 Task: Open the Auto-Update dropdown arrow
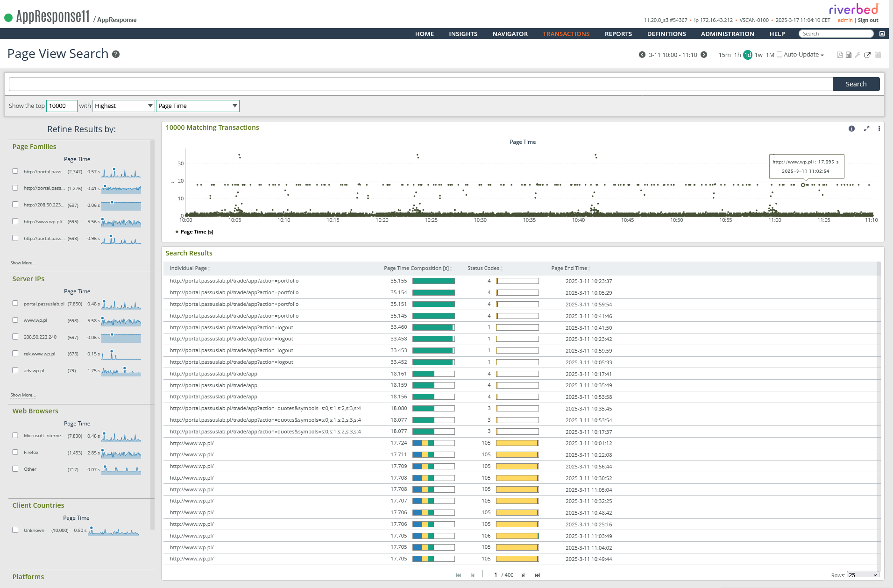[822, 55]
